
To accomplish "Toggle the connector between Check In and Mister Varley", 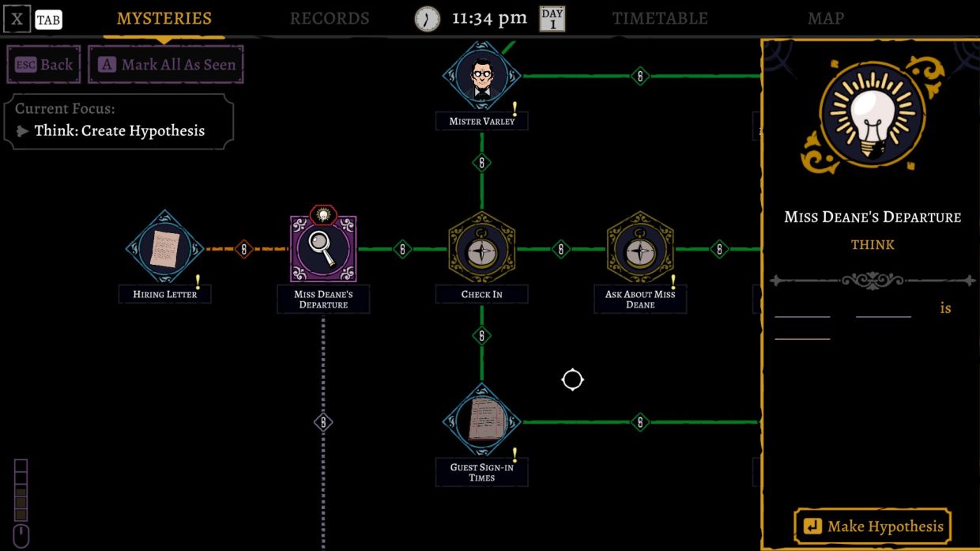I will [x=482, y=162].
